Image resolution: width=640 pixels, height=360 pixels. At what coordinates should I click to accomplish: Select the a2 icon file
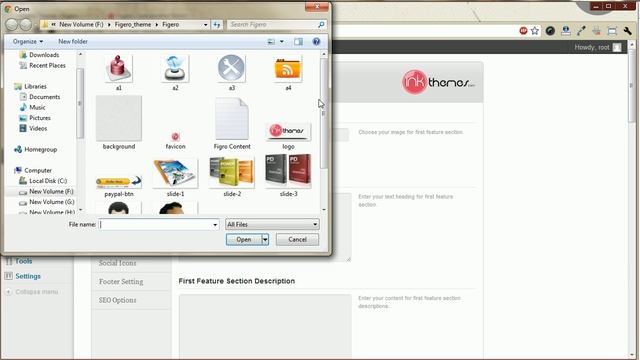(x=175, y=73)
